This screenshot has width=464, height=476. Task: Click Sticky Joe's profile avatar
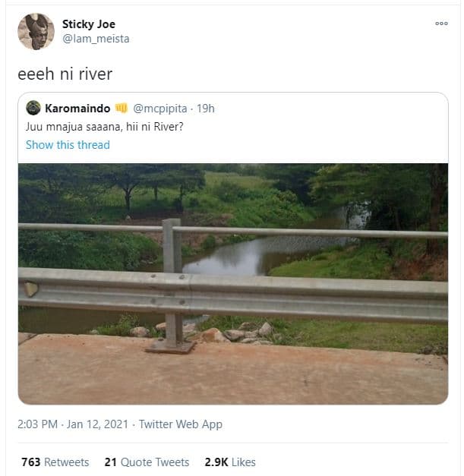pyautogui.click(x=36, y=31)
